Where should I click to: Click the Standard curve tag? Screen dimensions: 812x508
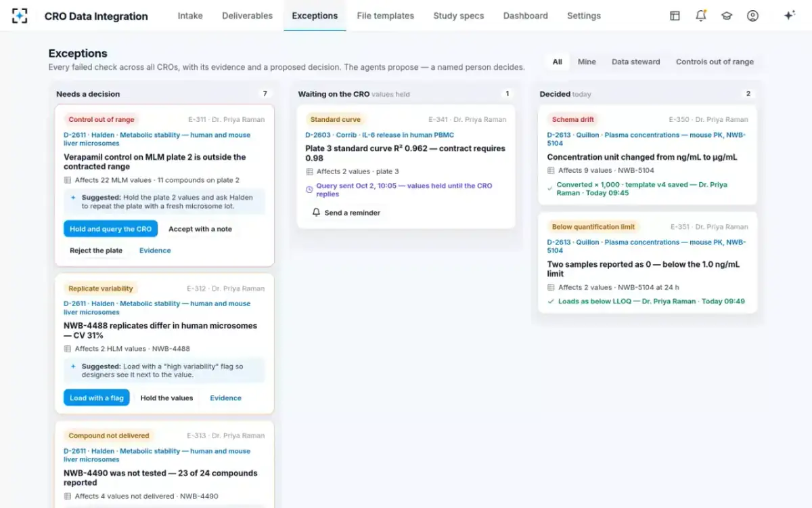click(336, 119)
